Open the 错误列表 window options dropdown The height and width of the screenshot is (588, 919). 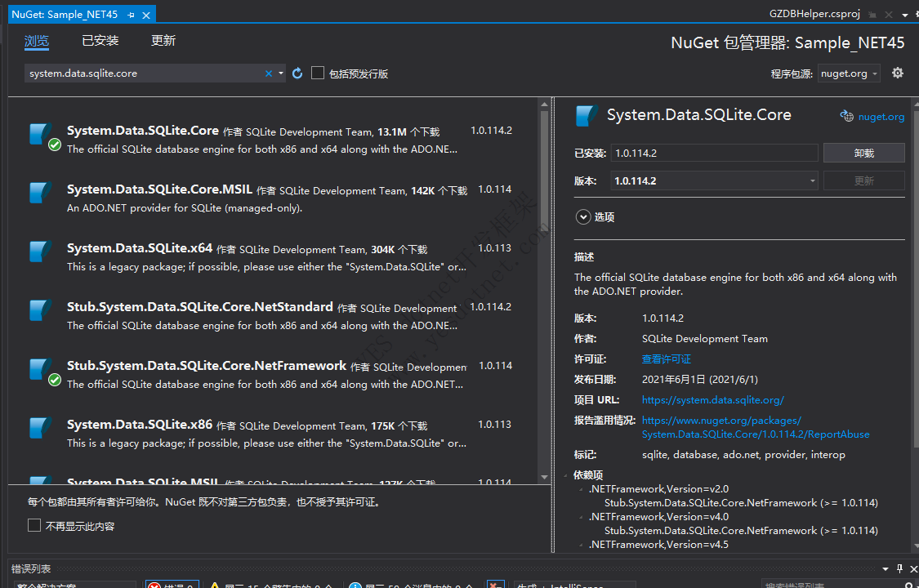tap(886, 568)
